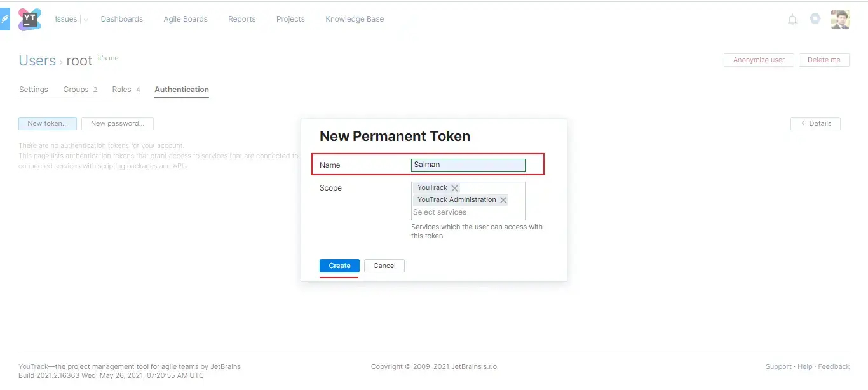Open the user profile avatar
Viewport: 868px width, 390px height.
[x=840, y=19]
